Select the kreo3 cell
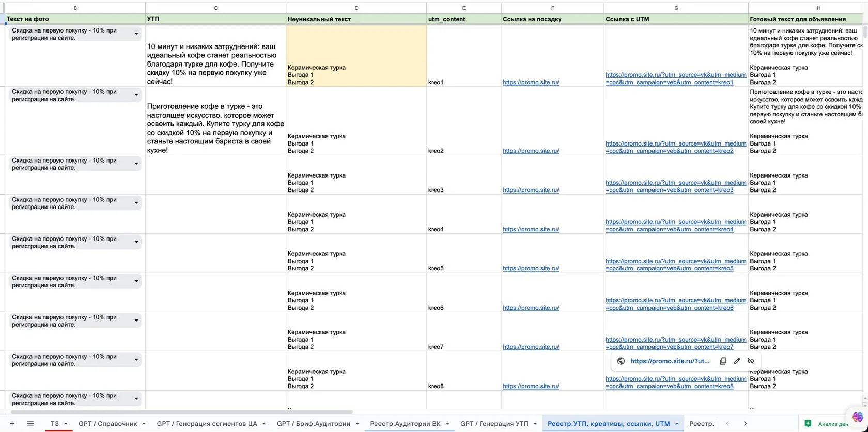The width and height of the screenshot is (868, 432). pyautogui.click(x=463, y=175)
